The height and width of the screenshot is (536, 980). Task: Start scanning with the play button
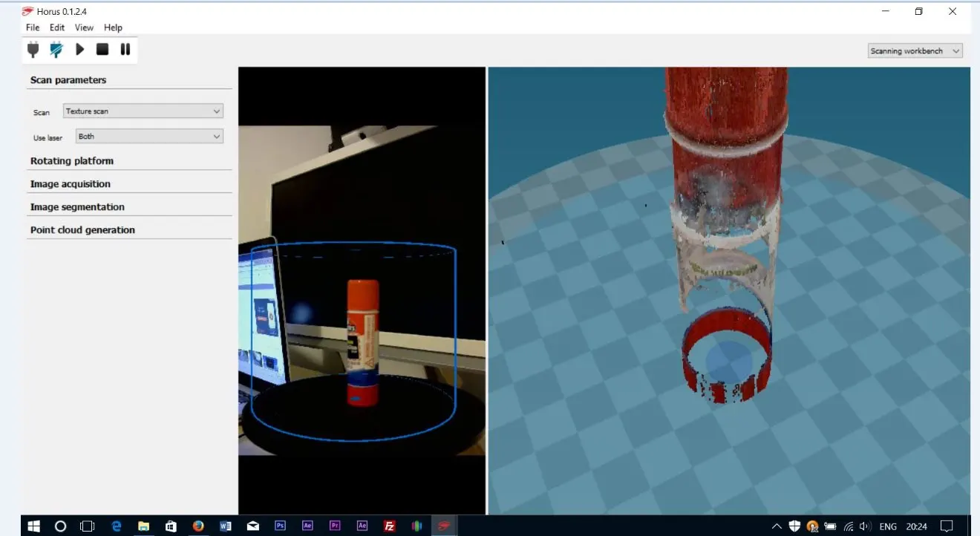[79, 50]
